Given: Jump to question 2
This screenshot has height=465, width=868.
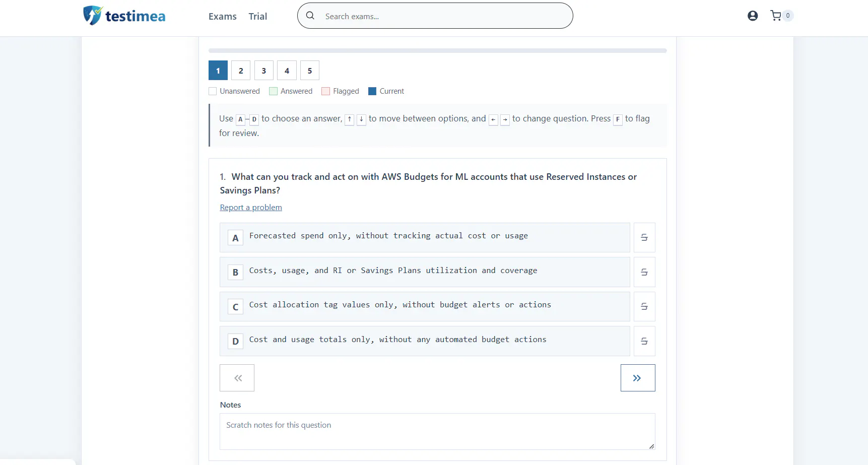Looking at the screenshot, I should pos(241,71).
